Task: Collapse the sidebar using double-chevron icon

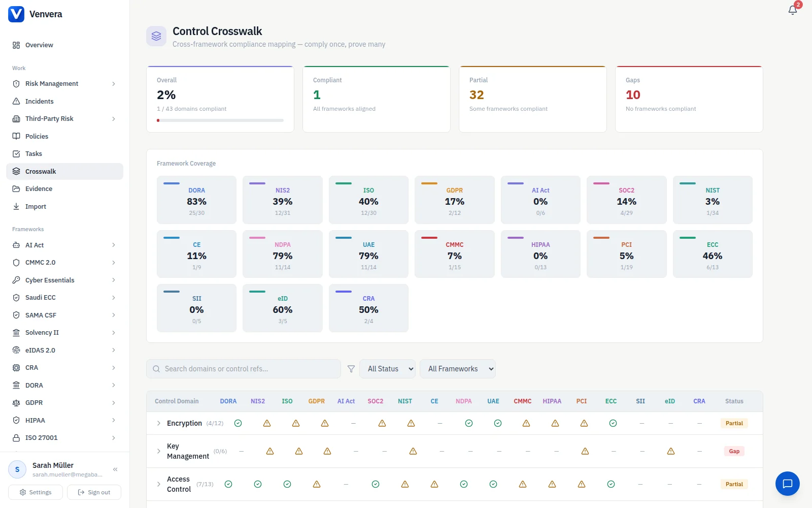Action: coord(115,469)
